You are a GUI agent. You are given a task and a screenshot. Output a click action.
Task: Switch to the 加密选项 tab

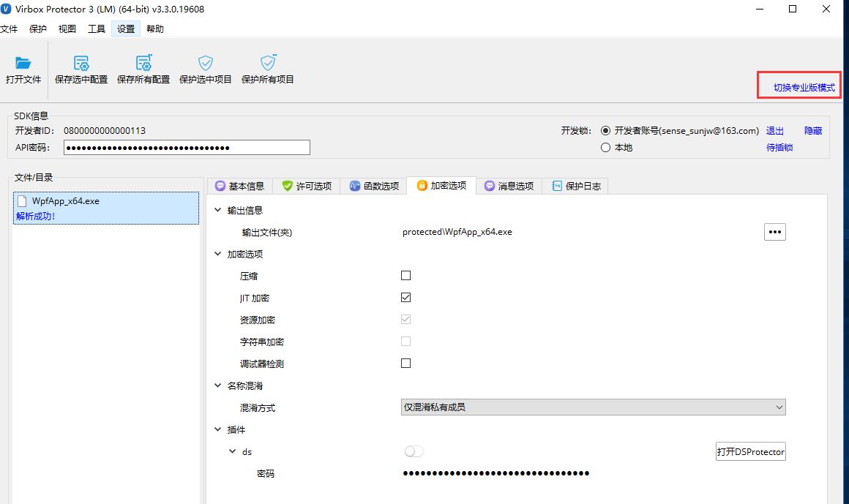pos(441,186)
